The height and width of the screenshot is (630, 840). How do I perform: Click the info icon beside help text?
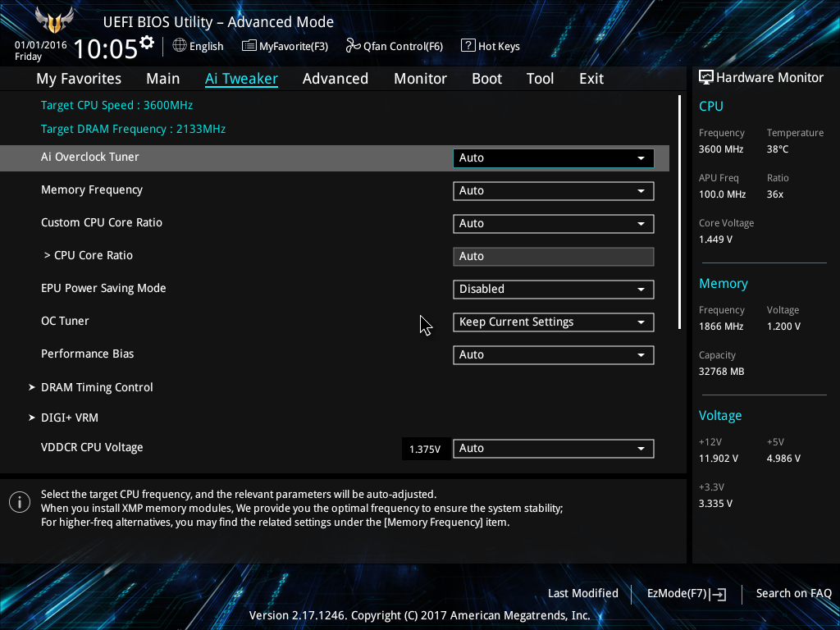coord(20,502)
